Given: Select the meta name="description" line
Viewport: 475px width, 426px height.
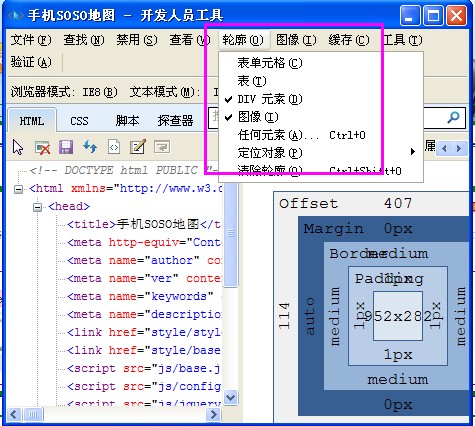Looking at the screenshot, I should (144, 314).
